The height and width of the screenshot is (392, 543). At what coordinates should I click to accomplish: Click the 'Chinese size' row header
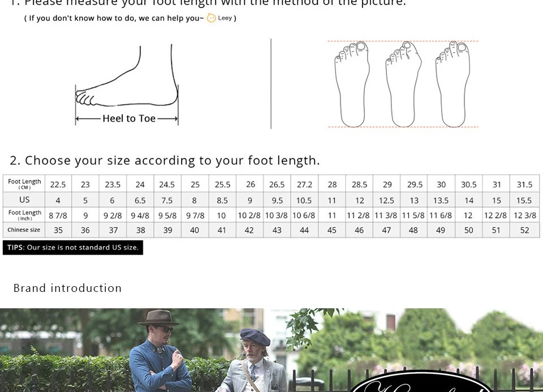pos(24,230)
